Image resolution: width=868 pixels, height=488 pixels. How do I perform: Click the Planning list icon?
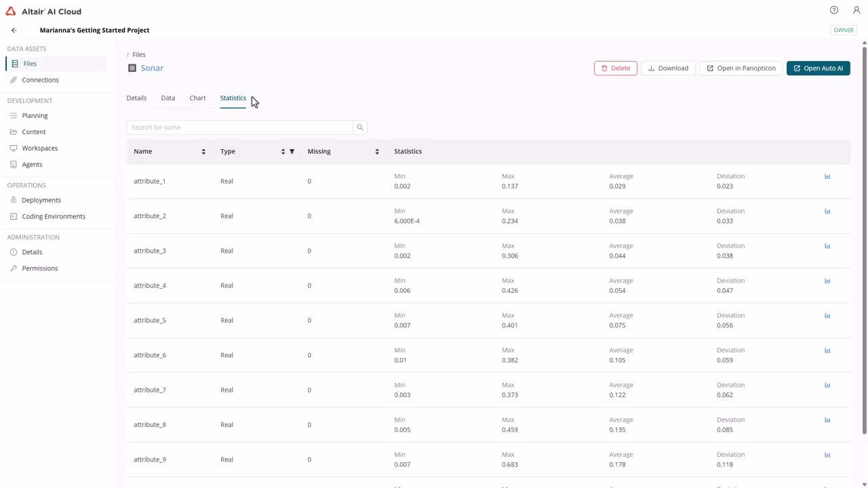point(14,116)
